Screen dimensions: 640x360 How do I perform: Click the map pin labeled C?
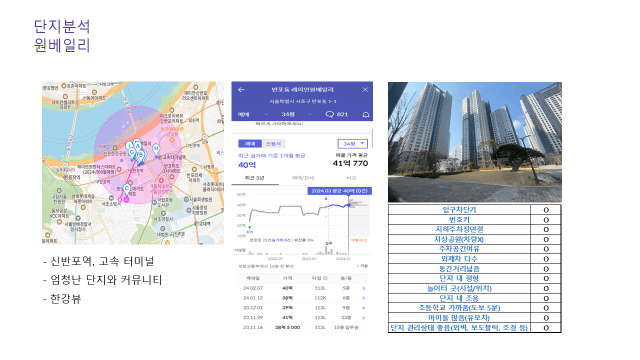(x=127, y=189)
